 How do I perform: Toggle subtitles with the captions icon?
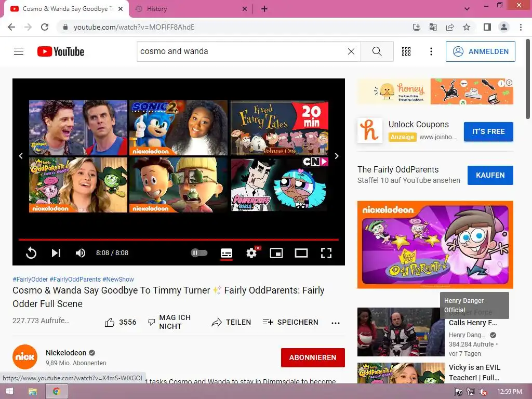[x=227, y=253]
